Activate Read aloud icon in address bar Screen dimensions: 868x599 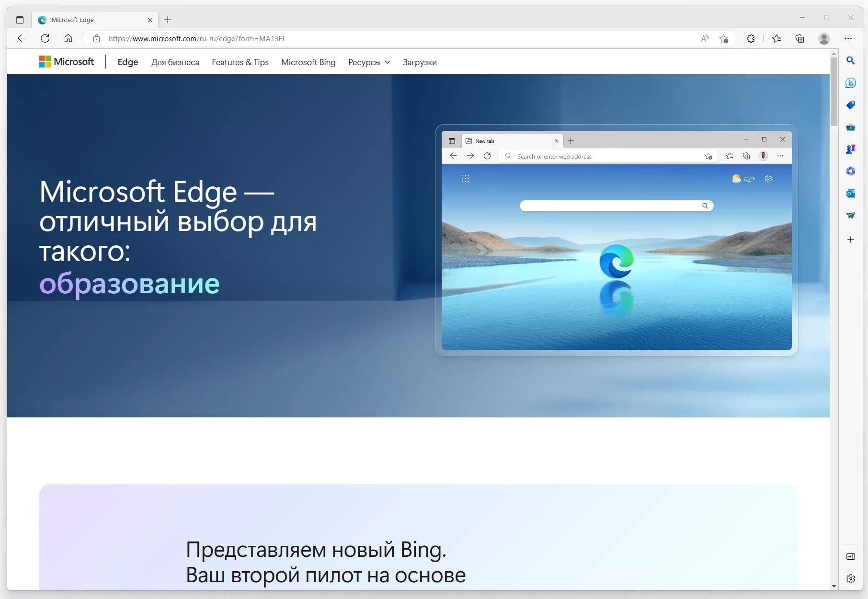pyautogui.click(x=705, y=38)
